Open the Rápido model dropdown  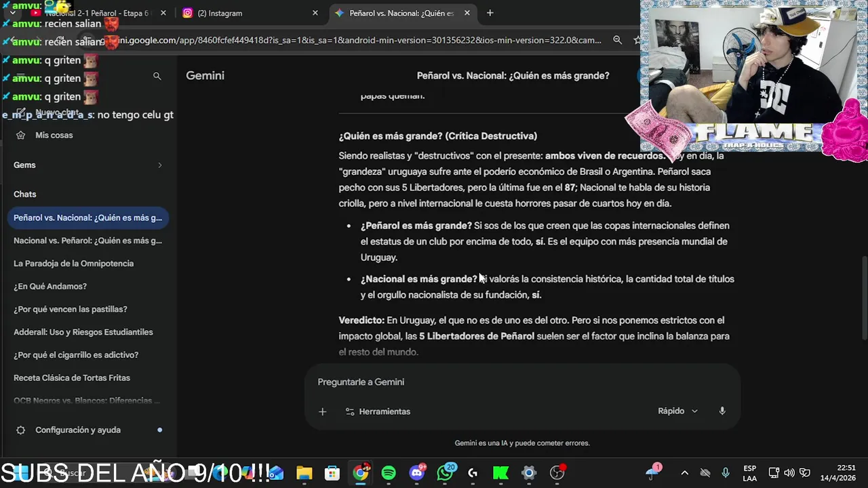coord(677,411)
